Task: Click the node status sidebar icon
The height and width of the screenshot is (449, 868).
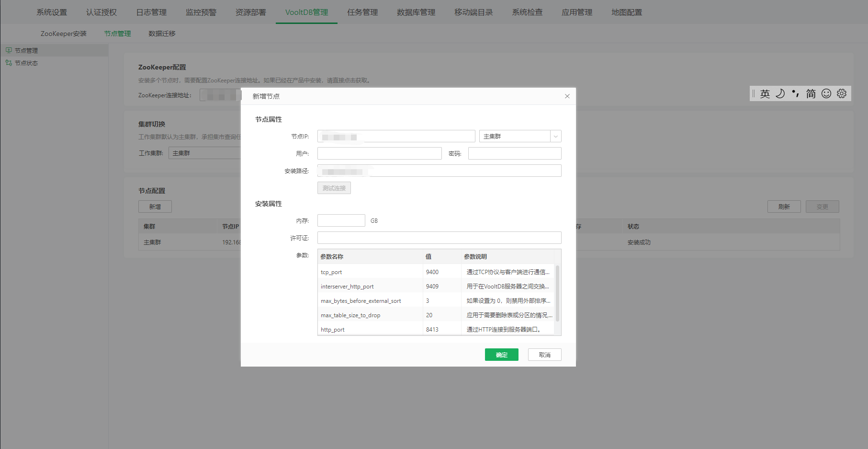Action: [9, 63]
